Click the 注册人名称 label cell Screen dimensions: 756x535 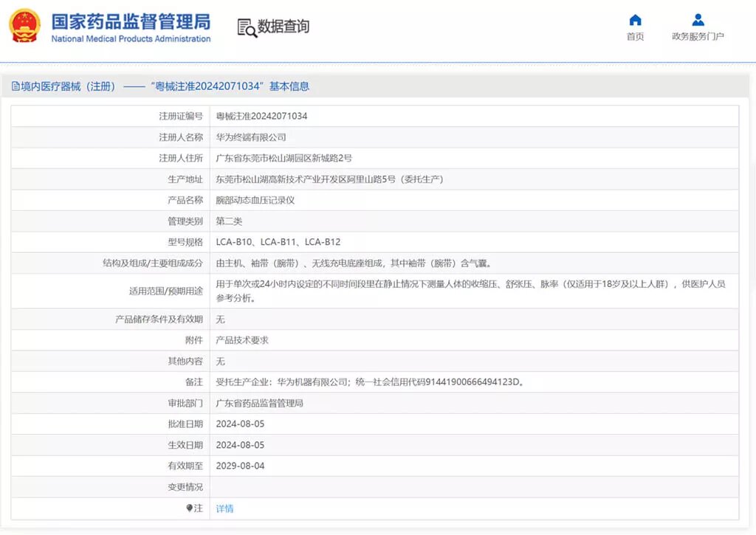(x=111, y=137)
